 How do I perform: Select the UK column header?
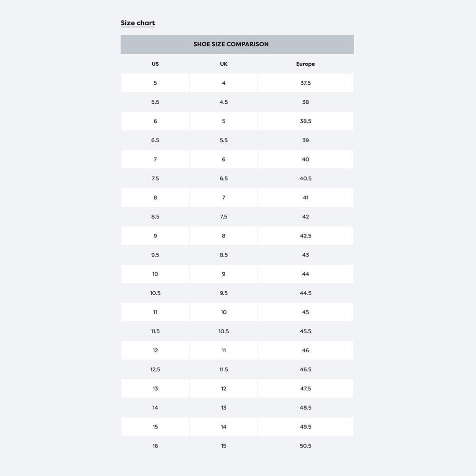(224, 64)
